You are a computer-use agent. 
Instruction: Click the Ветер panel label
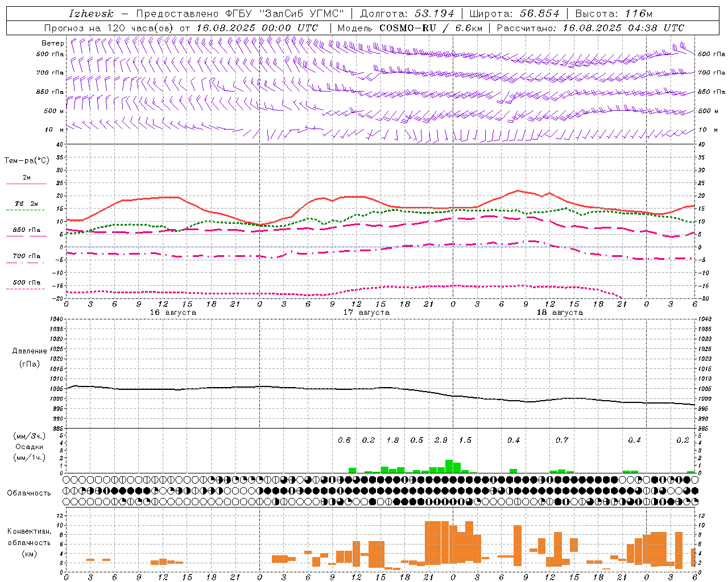52,43
